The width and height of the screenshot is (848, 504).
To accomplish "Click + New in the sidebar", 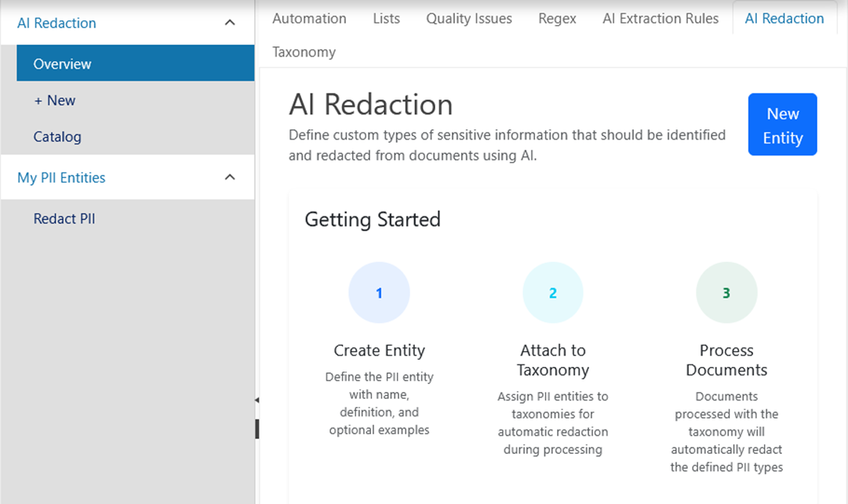I will (54, 100).
